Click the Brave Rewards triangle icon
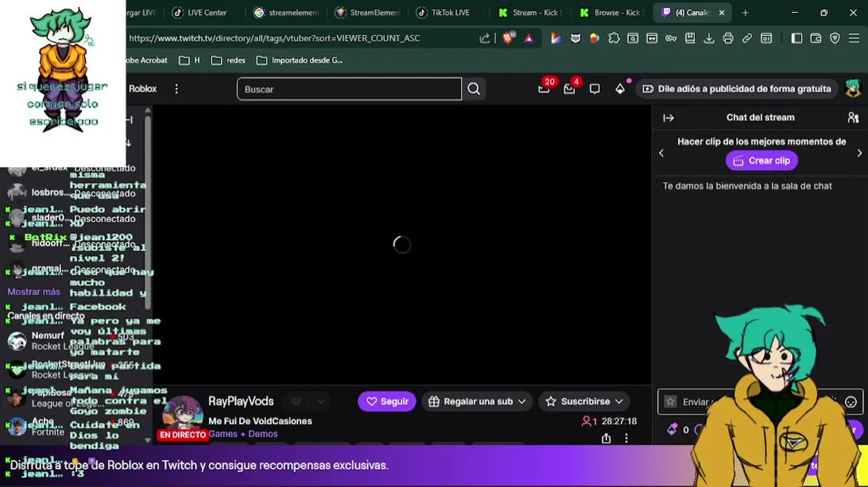 (x=529, y=39)
